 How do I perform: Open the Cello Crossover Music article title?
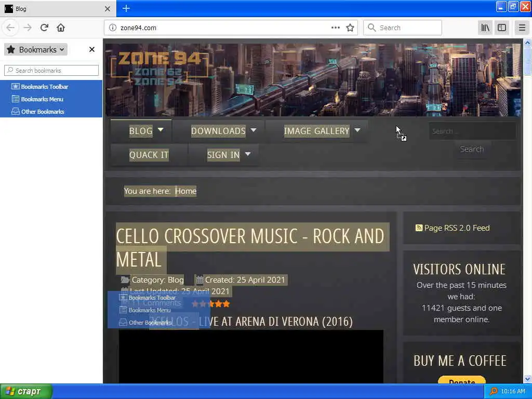[x=250, y=248]
